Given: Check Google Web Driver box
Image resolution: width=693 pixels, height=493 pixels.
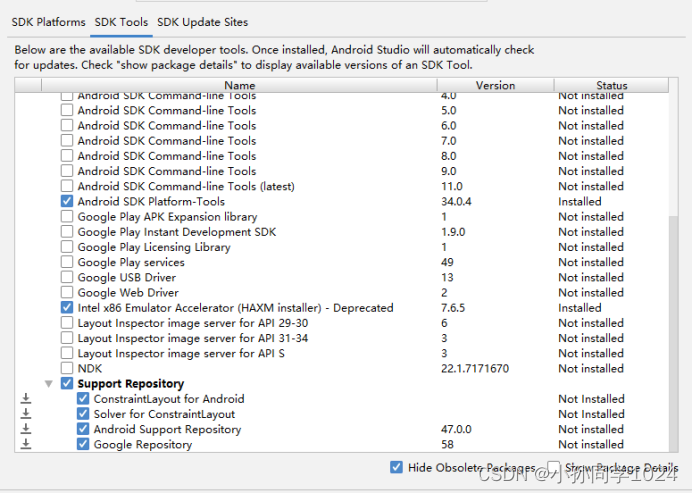Looking at the screenshot, I should pos(67,292).
